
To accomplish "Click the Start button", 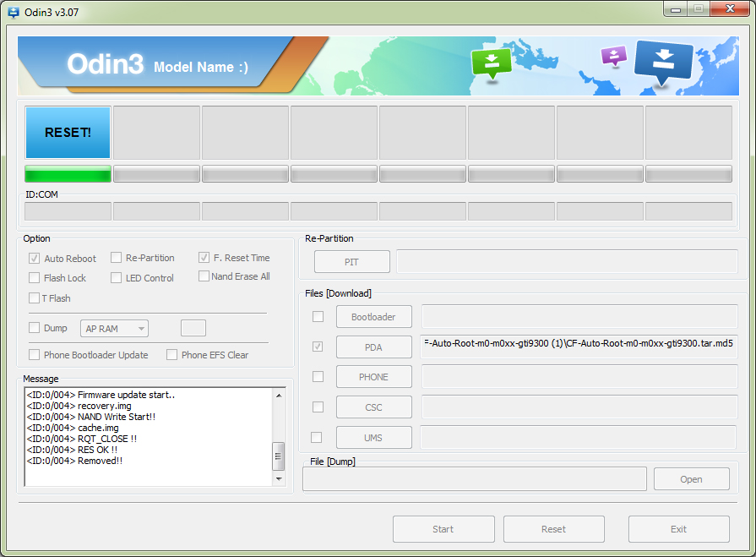I will tap(443, 529).
